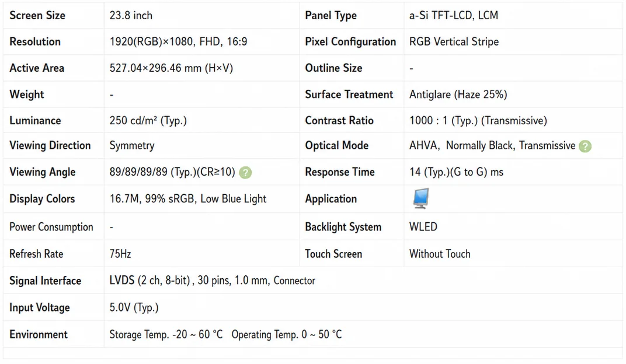This screenshot has height=364, width=626.
Task: Click the "Resolution" row label
Action: [35, 41]
